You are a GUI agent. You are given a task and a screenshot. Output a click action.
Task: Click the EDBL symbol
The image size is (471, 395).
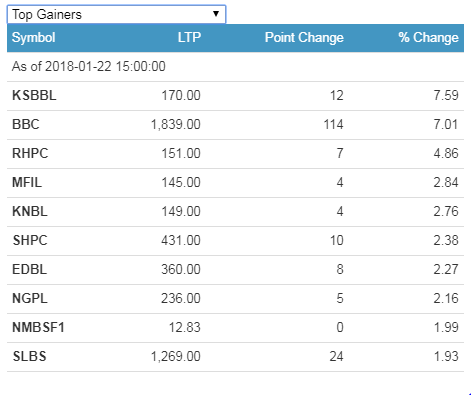point(29,269)
